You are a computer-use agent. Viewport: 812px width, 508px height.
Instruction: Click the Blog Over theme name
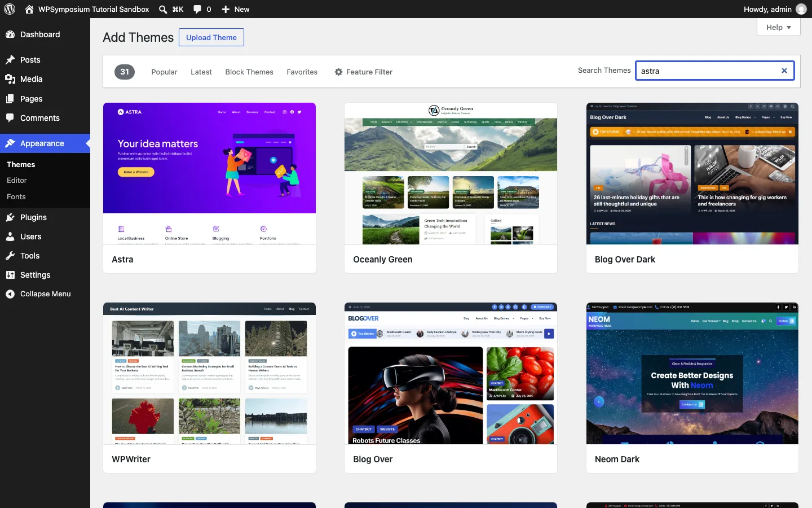pos(373,459)
